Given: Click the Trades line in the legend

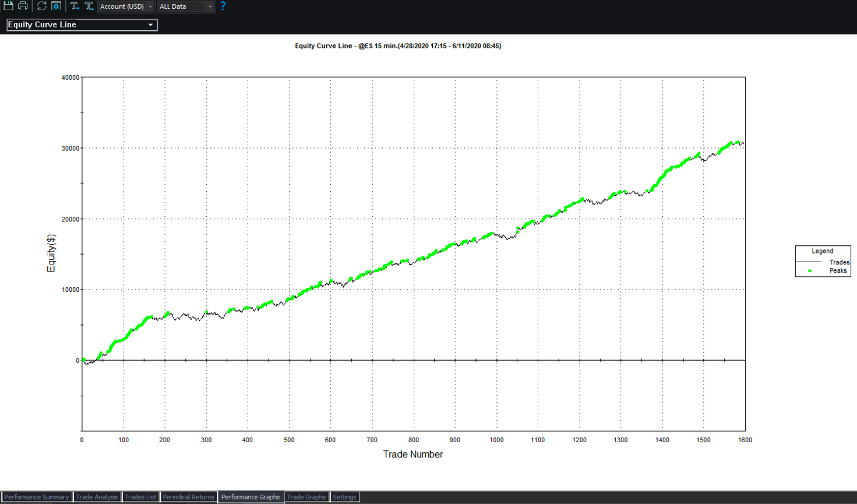Looking at the screenshot, I should click(x=809, y=262).
